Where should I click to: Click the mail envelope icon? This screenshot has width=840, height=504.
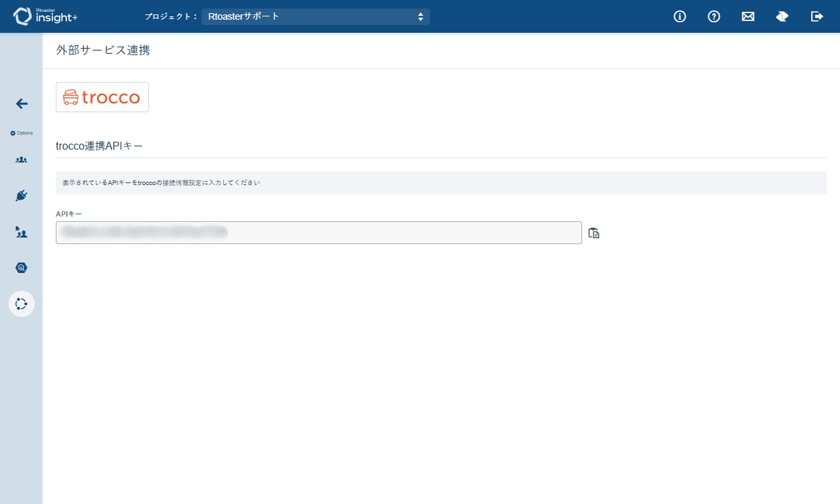[748, 16]
